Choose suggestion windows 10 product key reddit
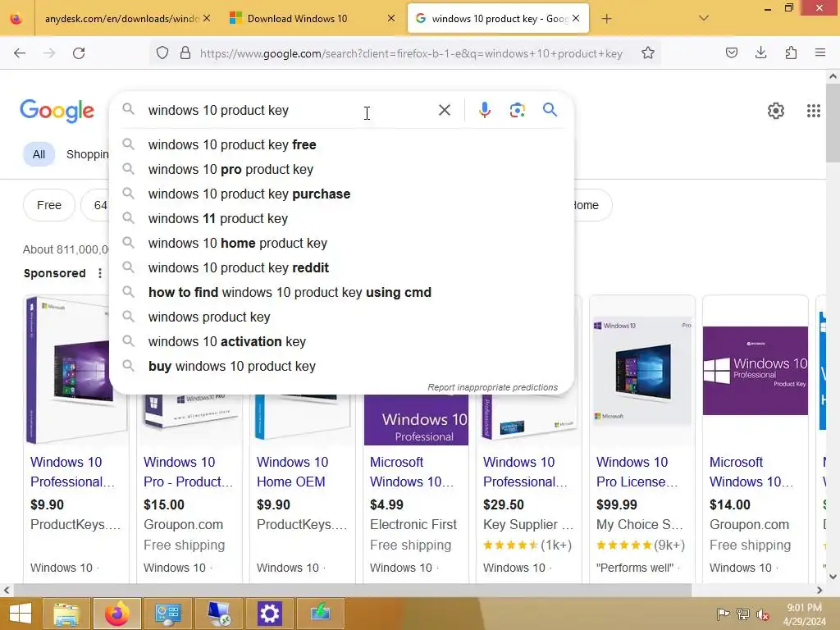The image size is (840, 630). [x=341, y=268]
